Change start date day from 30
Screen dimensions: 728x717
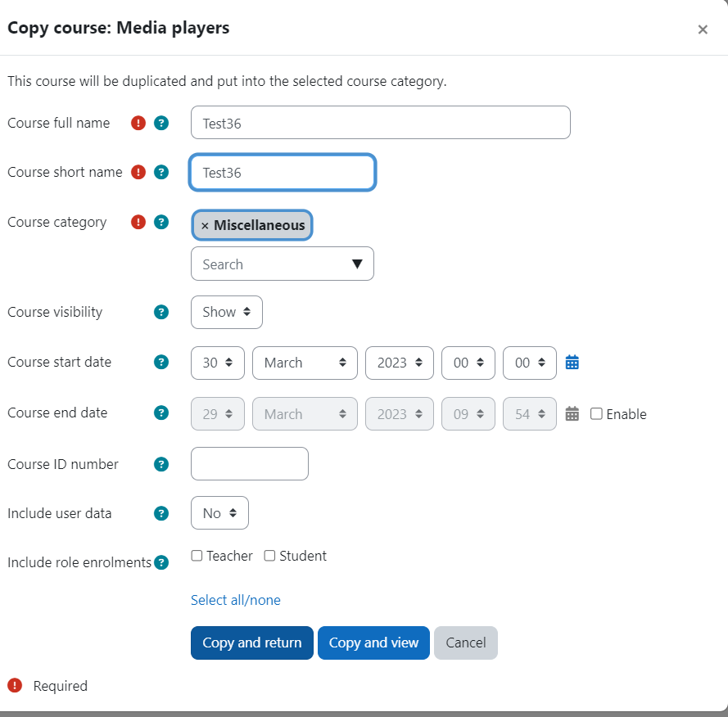pos(217,363)
